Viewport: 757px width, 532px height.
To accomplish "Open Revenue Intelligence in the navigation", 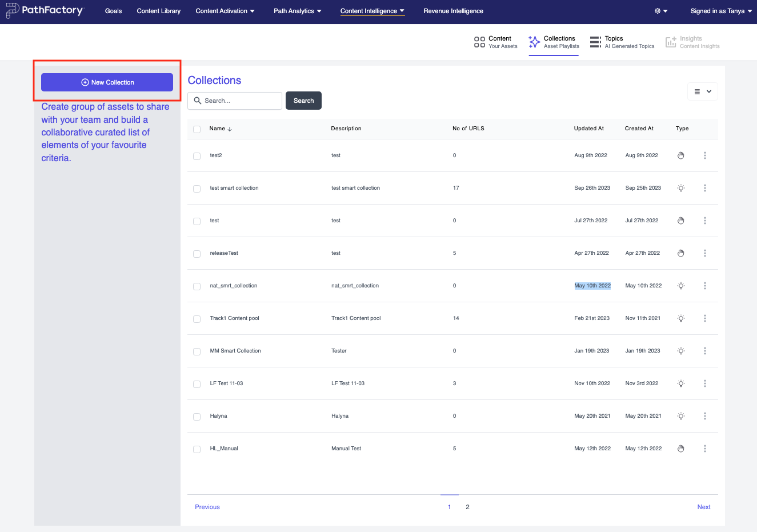I will (453, 11).
